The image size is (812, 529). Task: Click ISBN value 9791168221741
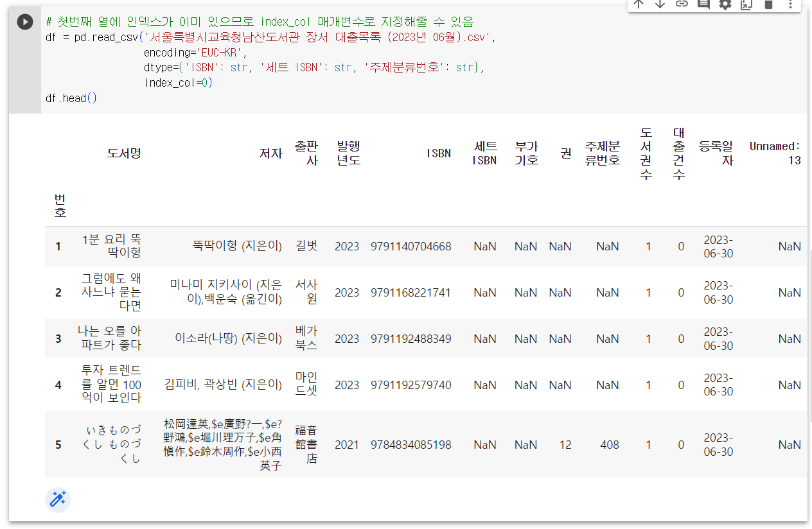[411, 293]
